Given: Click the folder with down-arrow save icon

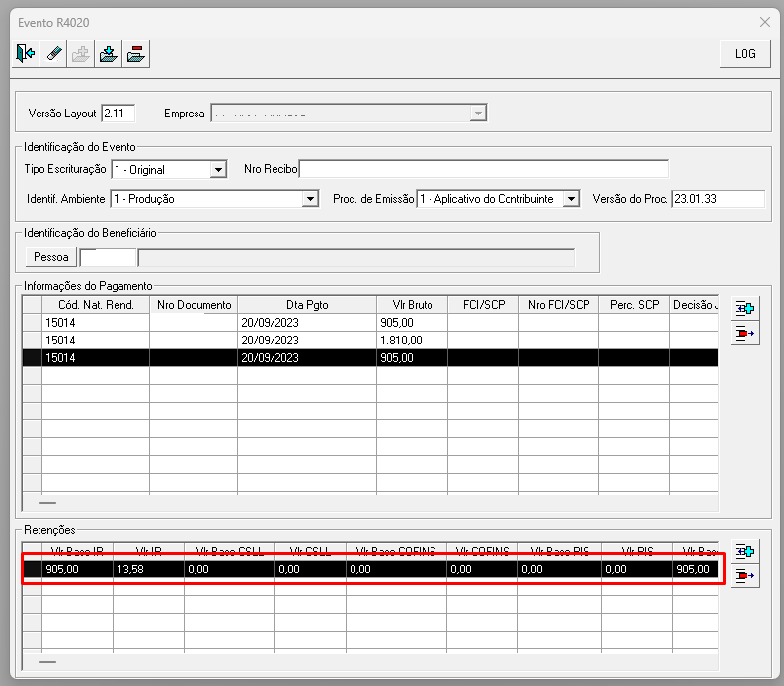Looking at the screenshot, I should (x=108, y=53).
